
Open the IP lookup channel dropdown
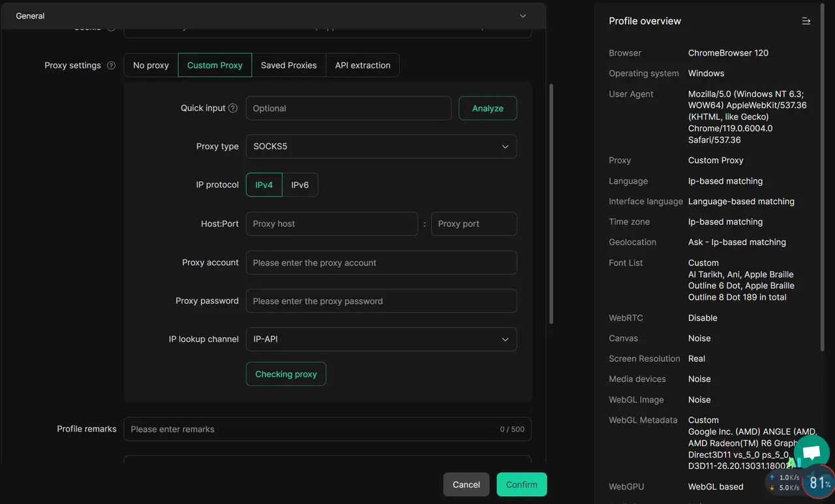pyautogui.click(x=381, y=339)
